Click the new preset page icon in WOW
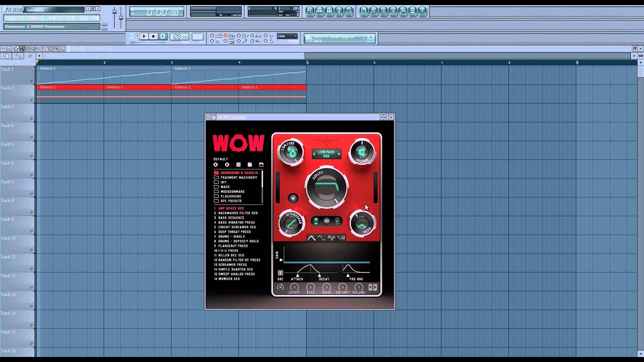644x362 pixels. coord(250,164)
